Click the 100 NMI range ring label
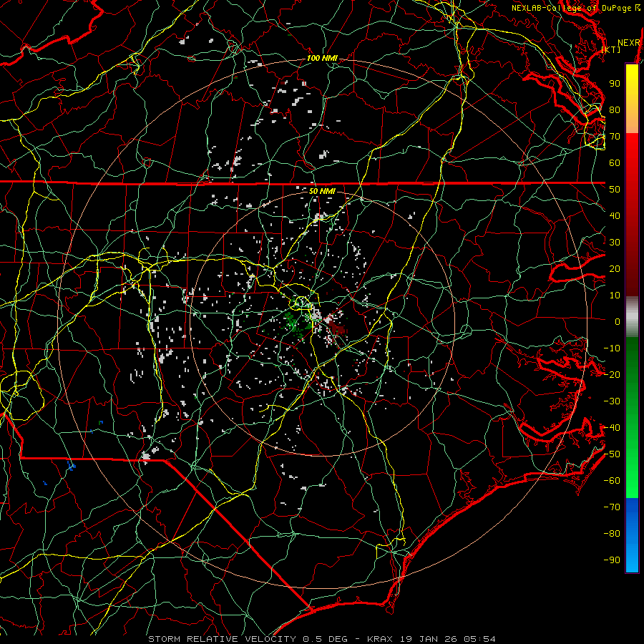Viewport: 644px width, 644px height. coord(322,58)
